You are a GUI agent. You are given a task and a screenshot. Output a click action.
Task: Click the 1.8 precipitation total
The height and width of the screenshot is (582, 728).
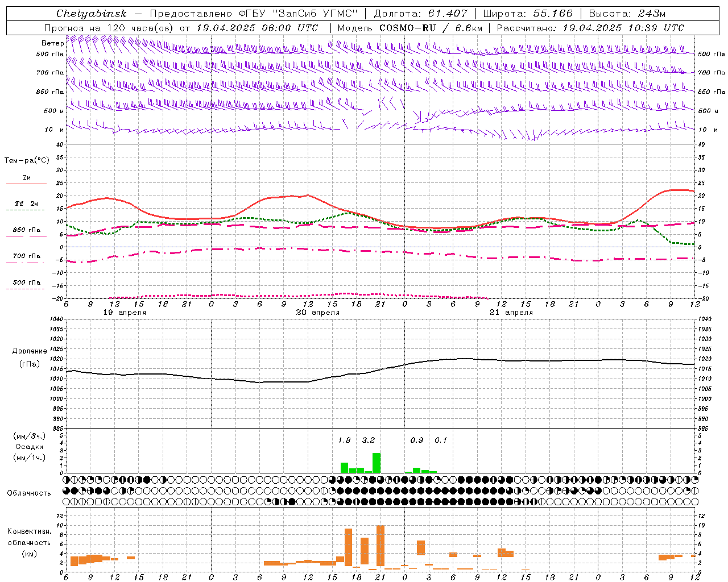(x=344, y=440)
